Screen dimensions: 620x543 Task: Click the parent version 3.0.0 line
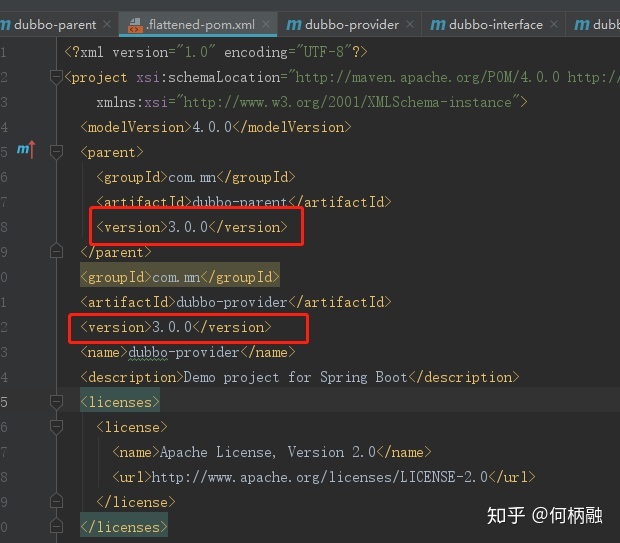click(192, 227)
